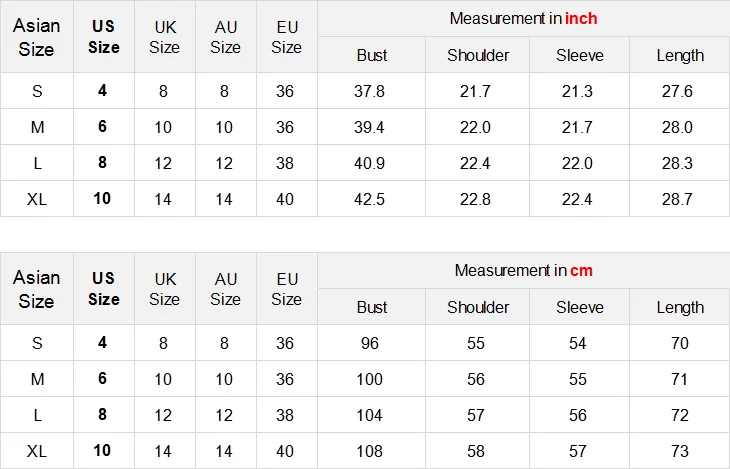Click the 28.3 length value
The image size is (730, 469).
pos(679,163)
